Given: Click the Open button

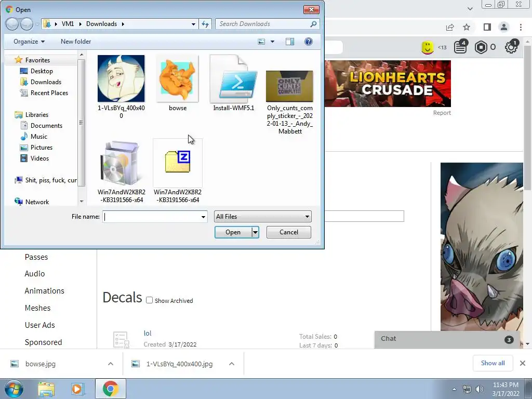Looking at the screenshot, I should [233, 232].
